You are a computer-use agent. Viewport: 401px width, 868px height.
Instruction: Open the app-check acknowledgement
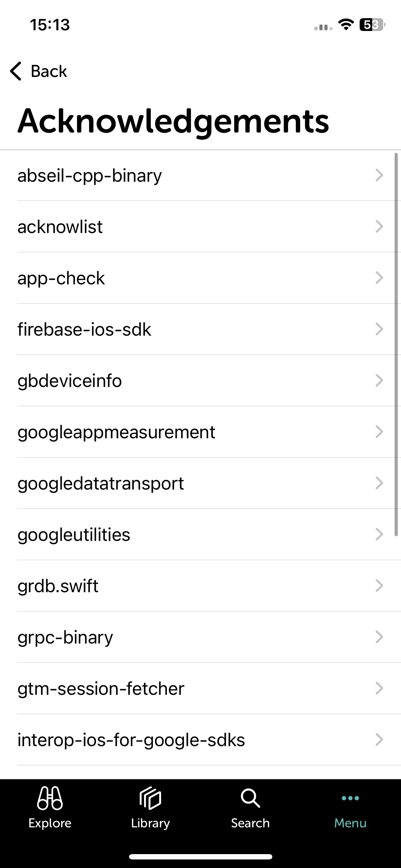pyautogui.click(x=200, y=278)
